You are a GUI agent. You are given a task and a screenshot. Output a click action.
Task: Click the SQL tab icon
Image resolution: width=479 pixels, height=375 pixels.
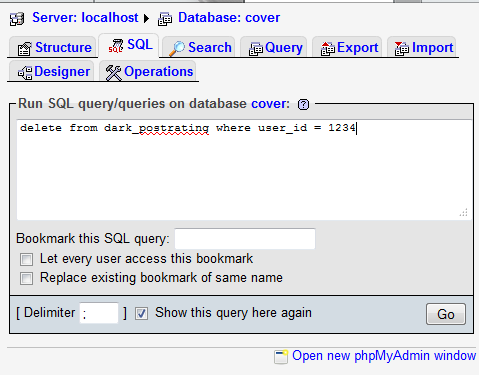pyautogui.click(x=116, y=46)
